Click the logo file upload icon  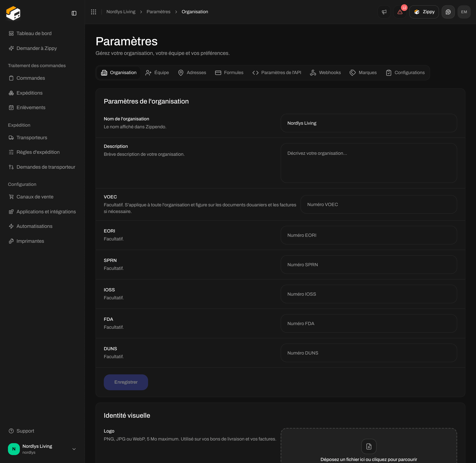369,446
